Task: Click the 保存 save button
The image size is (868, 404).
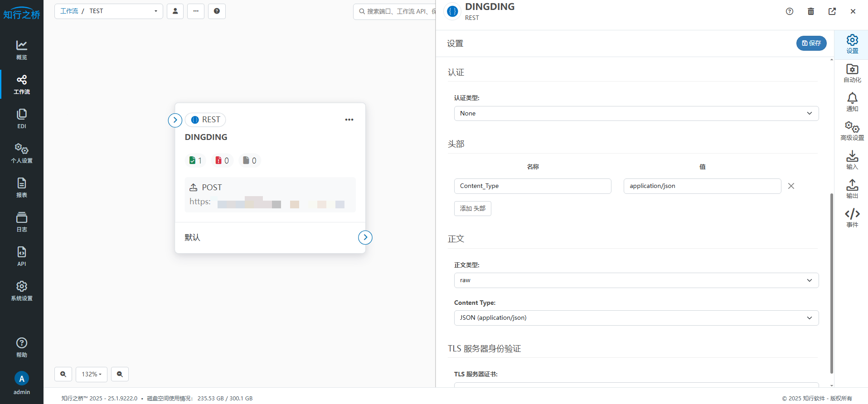Action: (x=811, y=43)
